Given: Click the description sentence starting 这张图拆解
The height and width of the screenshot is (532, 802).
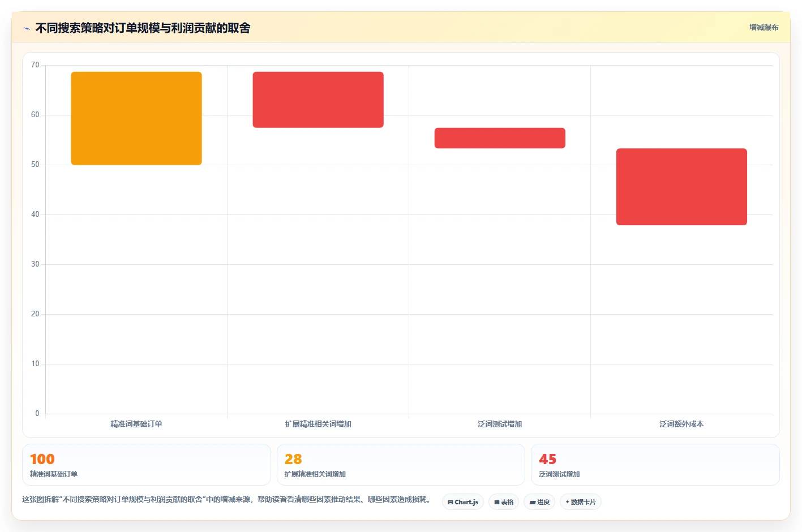Looking at the screenshot, I should 228,500.
